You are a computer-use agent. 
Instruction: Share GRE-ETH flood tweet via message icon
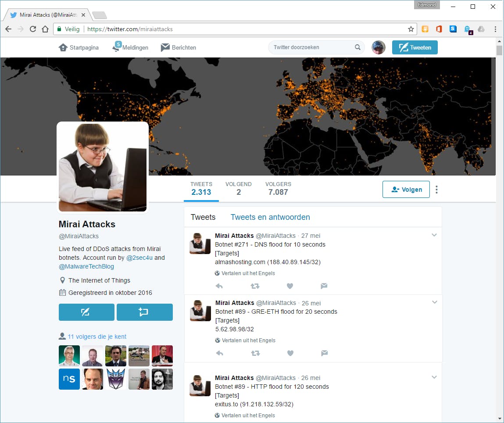[x=324, y=353]
